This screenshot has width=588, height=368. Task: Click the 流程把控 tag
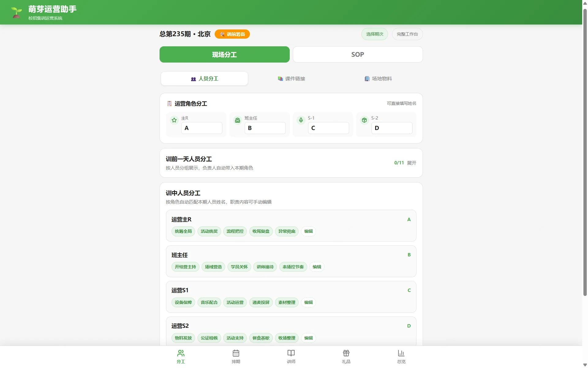[235, 231]
